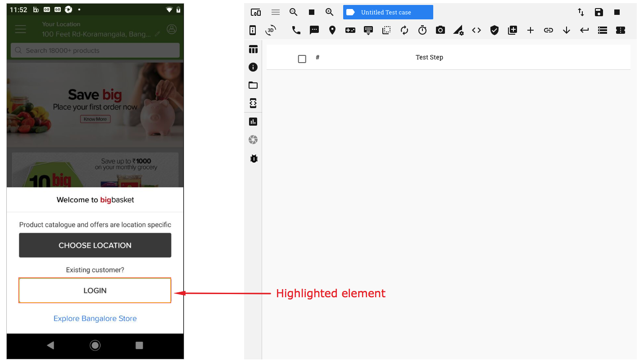Click the game controller icon
Image resolution: width=644 pixels, height=363 pixels.
coord(350,30)
